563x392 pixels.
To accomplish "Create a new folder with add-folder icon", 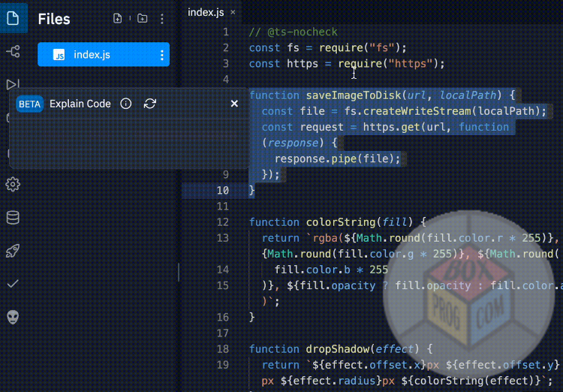I will pos(142,19).
